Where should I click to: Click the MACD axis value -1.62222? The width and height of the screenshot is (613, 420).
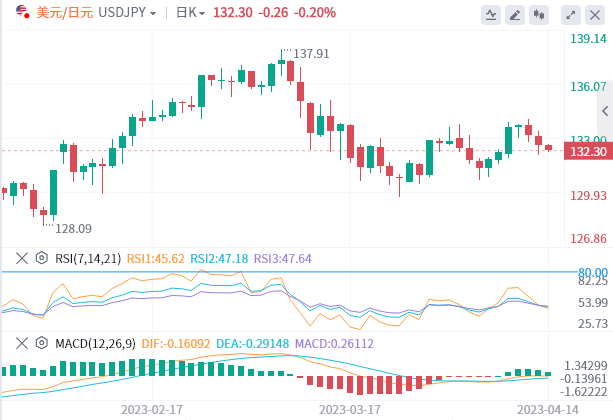[584, 391]
